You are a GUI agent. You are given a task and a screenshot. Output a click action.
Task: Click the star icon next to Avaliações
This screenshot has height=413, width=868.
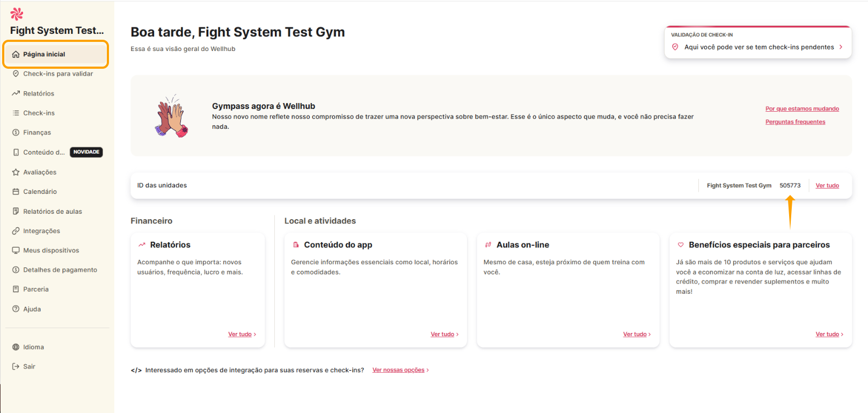(16, 172)
